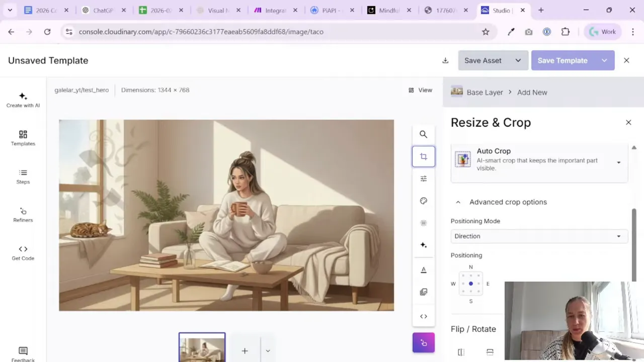This screenshot has width=644, height=362.
Task: Click Base Layer in breadcrumb
Action: pos(485,93)
